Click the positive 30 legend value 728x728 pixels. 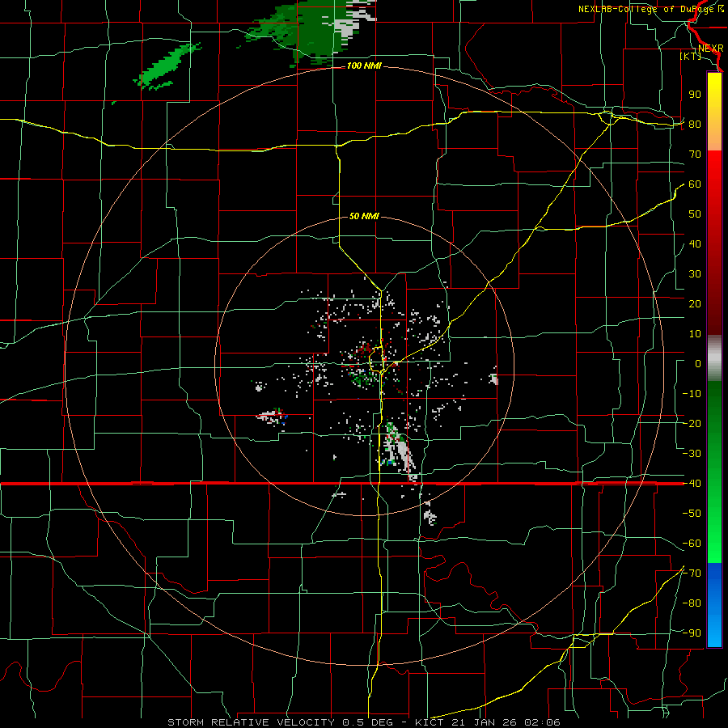(695, 274)
